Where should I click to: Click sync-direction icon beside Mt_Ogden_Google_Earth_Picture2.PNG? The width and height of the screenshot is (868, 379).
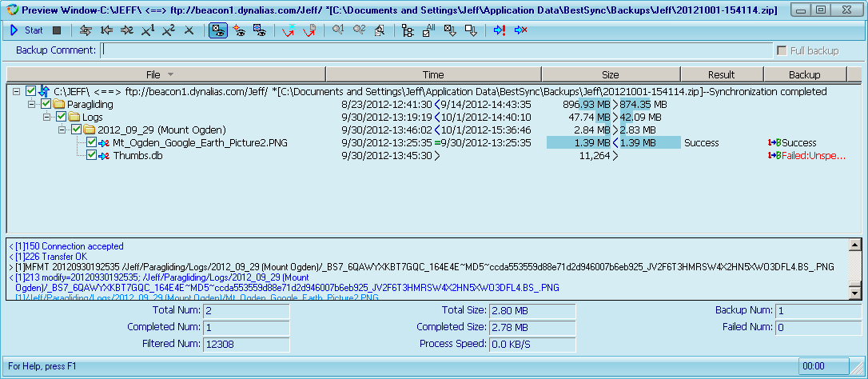tap(103, 143)
